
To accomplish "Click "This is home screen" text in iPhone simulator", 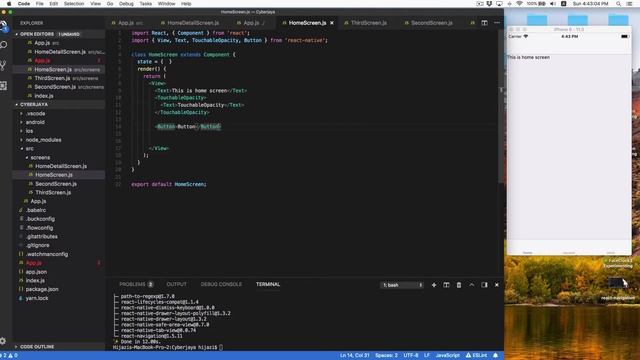I will (x=529, y=58).
